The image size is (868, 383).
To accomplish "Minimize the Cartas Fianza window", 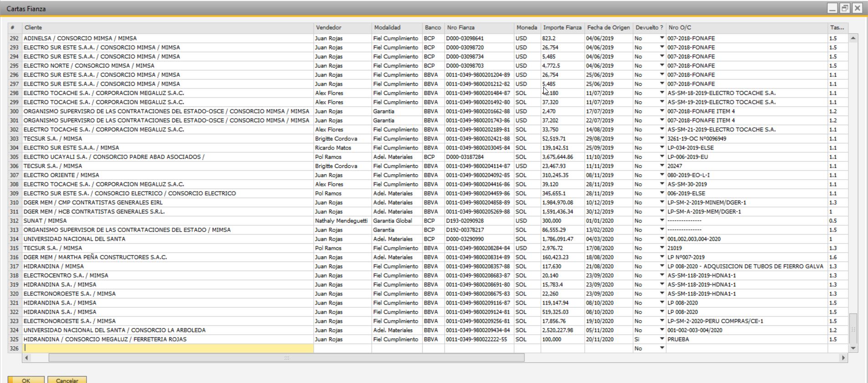I will (x=832, y=8).
